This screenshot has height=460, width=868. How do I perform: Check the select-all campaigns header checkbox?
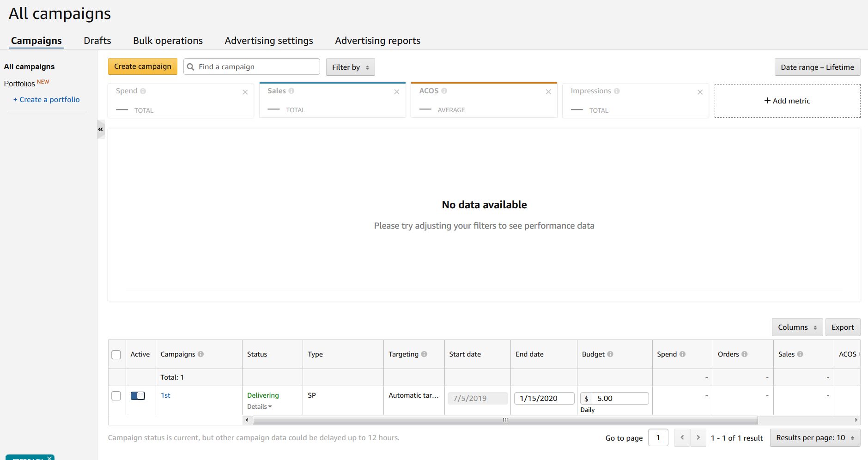tap(116, 355)
